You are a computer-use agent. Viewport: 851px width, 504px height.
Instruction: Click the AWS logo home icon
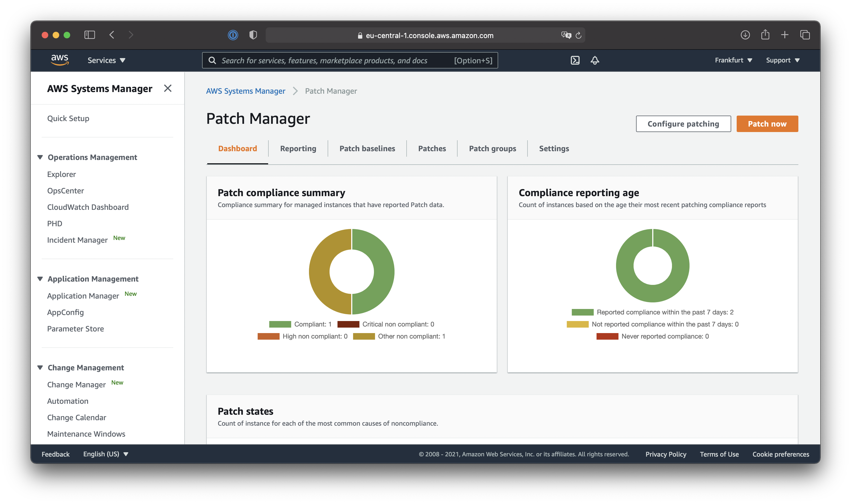point(60,60)
